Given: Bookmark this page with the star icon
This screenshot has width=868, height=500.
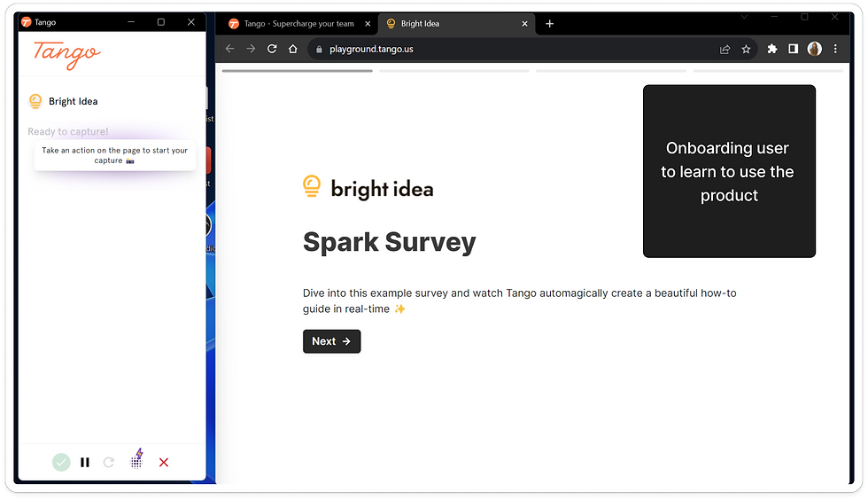Looking at the screenshot, I should click(746, 50).
